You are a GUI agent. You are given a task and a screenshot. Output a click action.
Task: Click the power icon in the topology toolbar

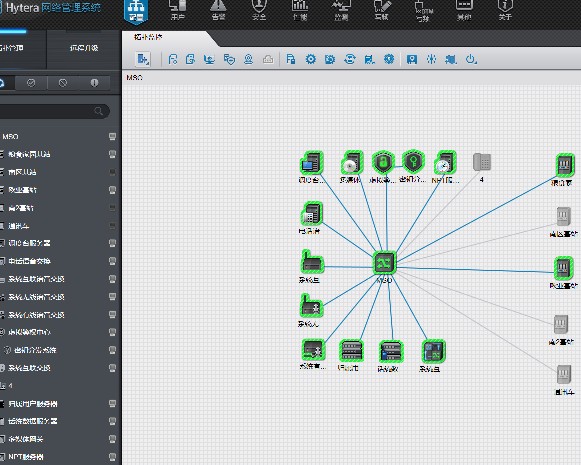click(x=471, y=59)
